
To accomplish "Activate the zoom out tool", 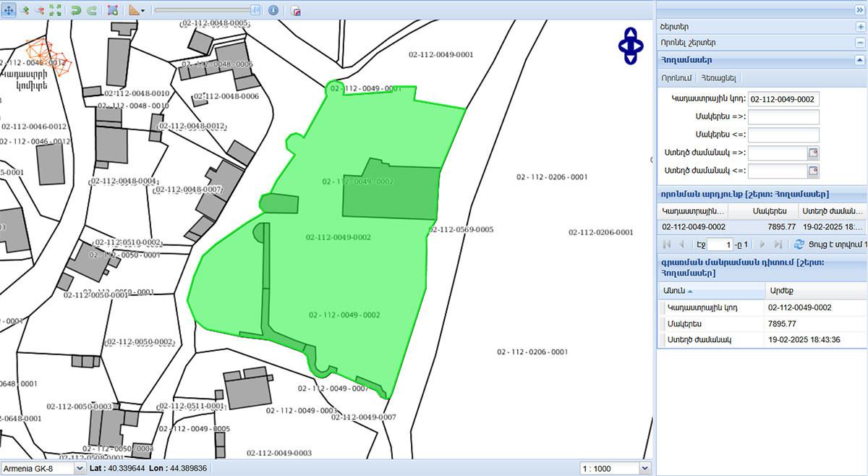I will [40, 10].
